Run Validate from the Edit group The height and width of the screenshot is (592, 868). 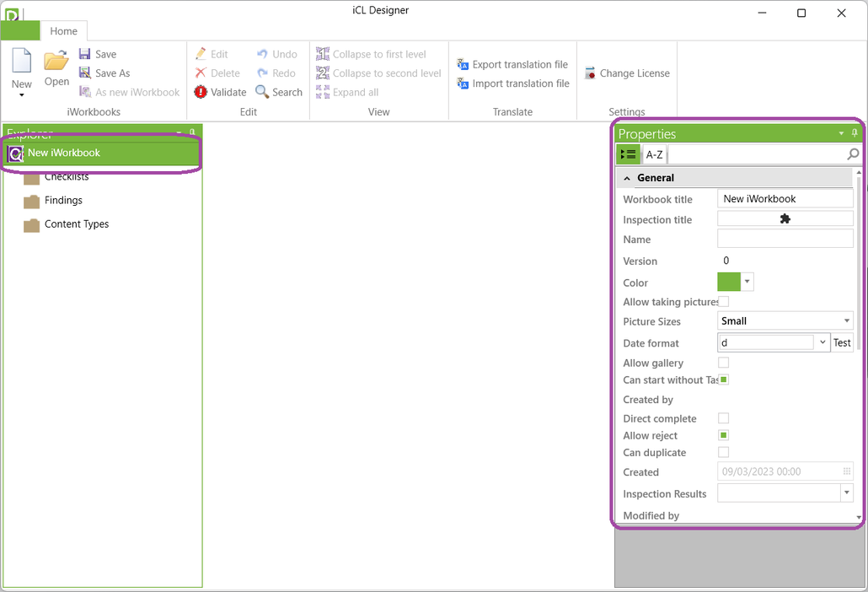point(201,93)
